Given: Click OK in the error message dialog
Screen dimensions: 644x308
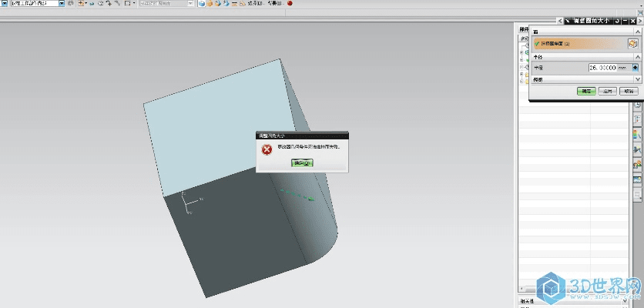Looking at the screenshot, I should click(x=302, y=163).
